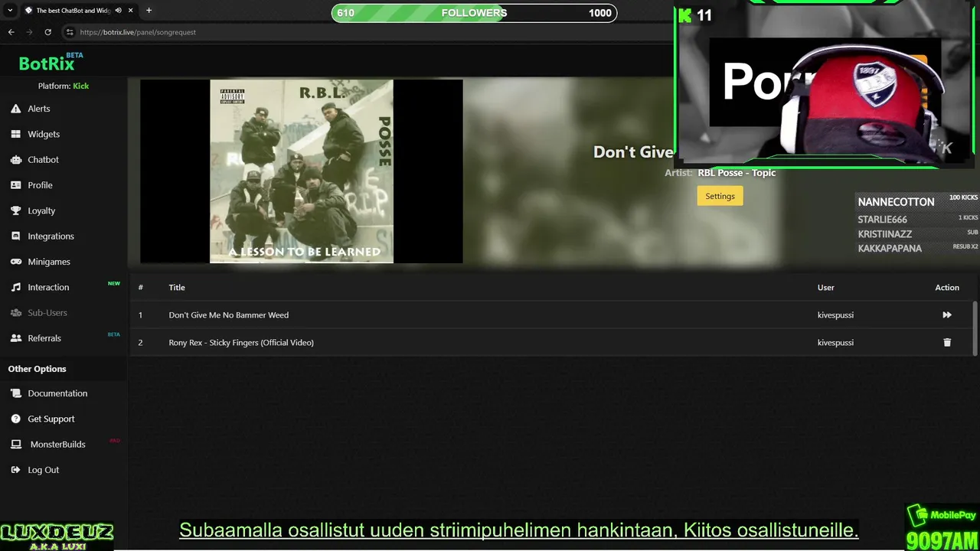Click kivespussi user in row 1
Screen dimensions: 980x551
[835, 315]
